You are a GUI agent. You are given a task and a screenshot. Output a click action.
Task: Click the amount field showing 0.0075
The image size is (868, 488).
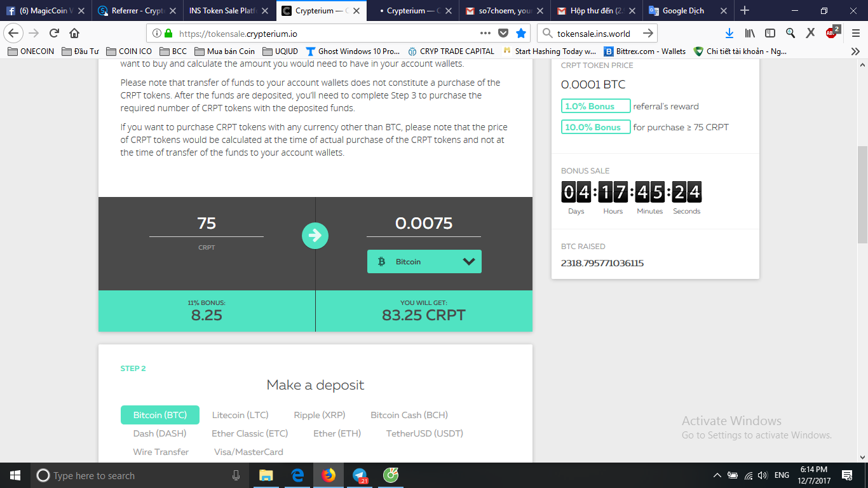coord(424,224)
